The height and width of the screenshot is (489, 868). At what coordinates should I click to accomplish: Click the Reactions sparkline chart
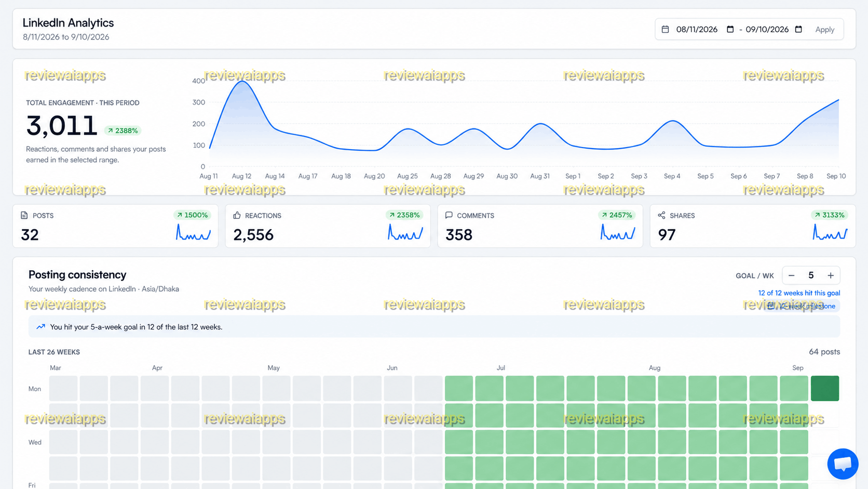pos(405,232)
